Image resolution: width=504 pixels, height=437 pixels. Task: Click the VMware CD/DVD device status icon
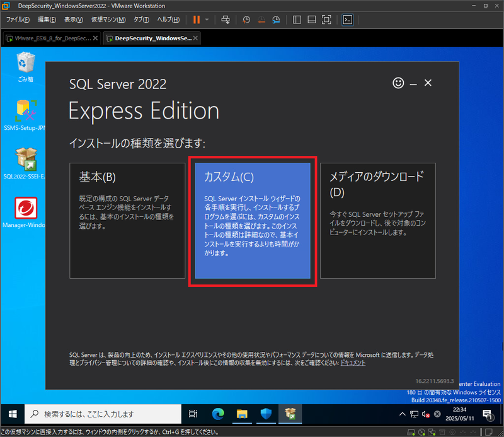coord(421,432)
